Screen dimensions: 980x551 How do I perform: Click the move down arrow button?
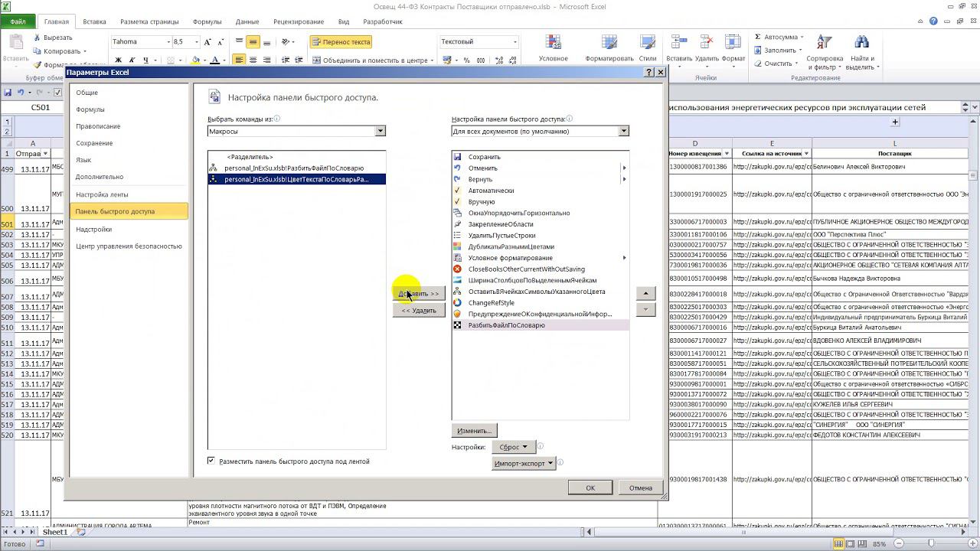645,309
